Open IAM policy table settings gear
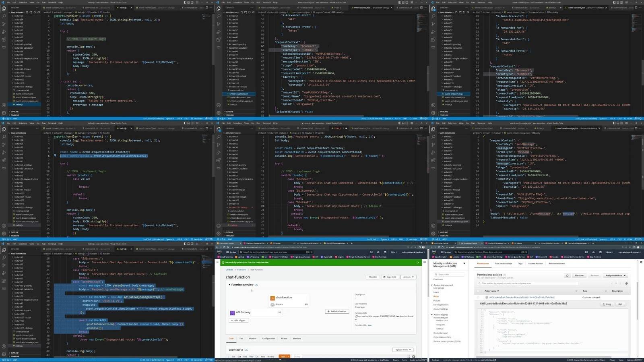 point(626,283)
